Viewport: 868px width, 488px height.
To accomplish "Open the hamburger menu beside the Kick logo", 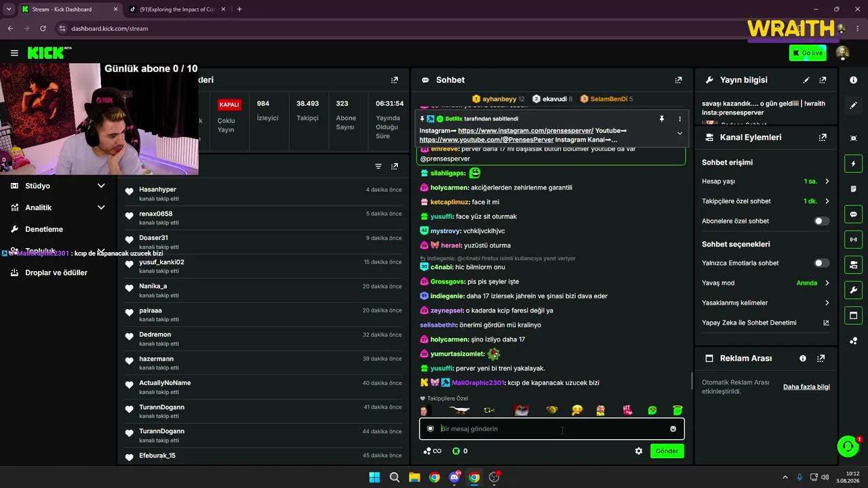I will 14,53.
